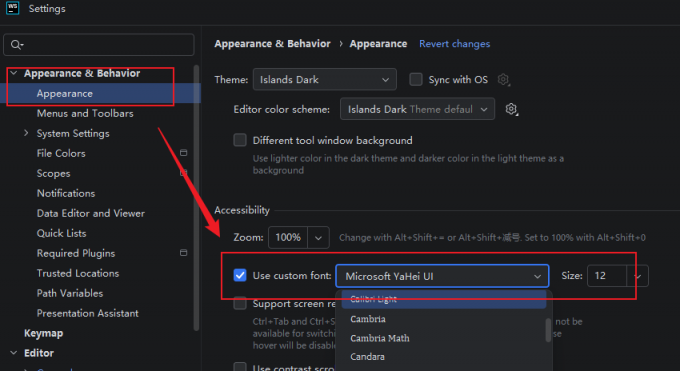
Task: Open editor color scheme gear icon
Action: pos(512,109)
